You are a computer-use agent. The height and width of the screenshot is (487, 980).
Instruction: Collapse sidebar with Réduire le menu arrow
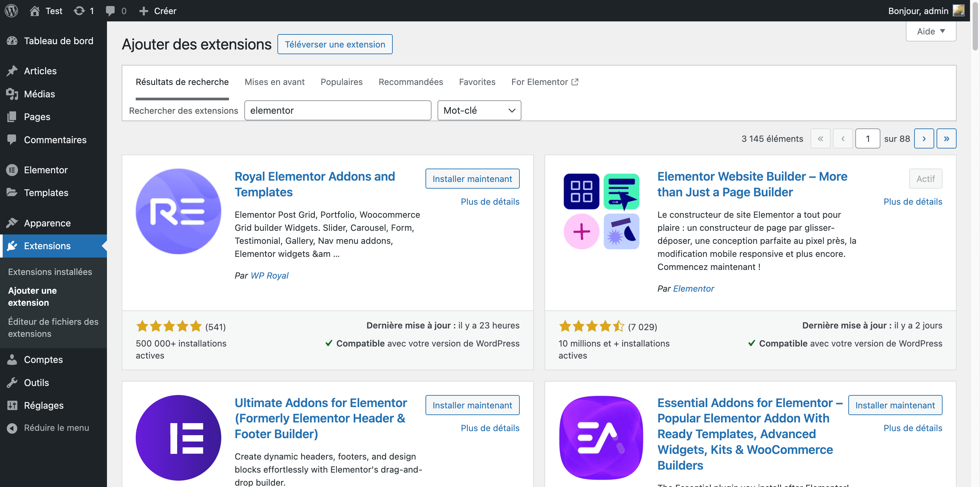[12, 428]
